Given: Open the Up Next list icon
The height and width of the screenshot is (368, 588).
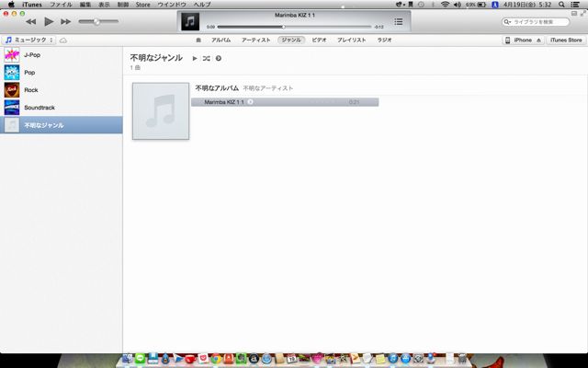Looking at the screenshot, I should point(399,22).
